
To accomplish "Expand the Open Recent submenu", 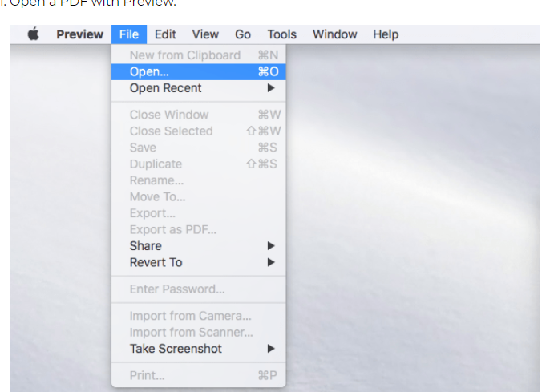I will coord(199,88).
